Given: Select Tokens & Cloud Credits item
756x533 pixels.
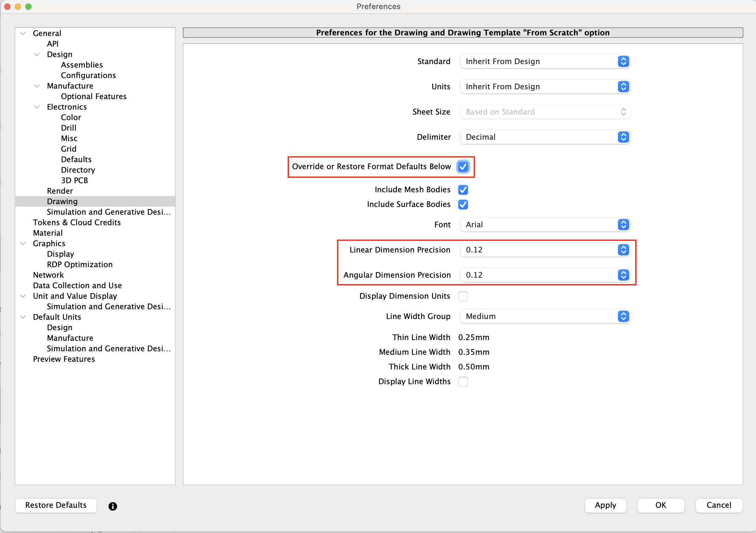Looking at the screenshot, I should click(x=77, y=223).
